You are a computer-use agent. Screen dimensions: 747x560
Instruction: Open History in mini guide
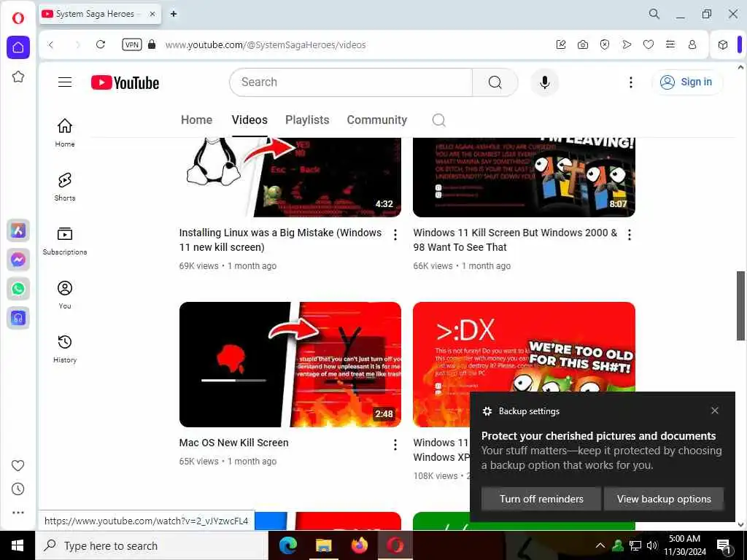pyautogui.click(x=65, y=349)
